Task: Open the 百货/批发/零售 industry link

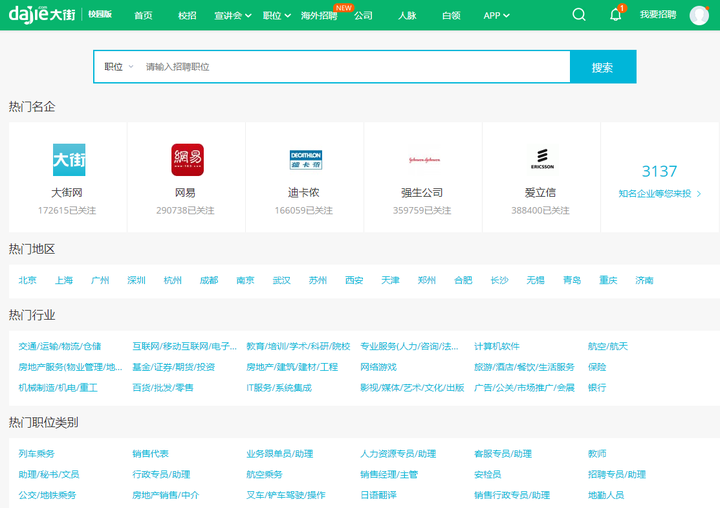Action: pyautogui.click(x=163, y=388)
